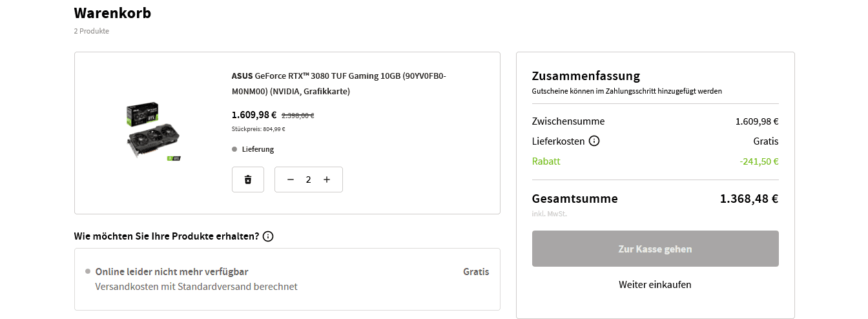This screenshot has height=319, width=868.
Task: Select the 'Online leider nicht mehr verfügbar' option
Action: point(172,272)
